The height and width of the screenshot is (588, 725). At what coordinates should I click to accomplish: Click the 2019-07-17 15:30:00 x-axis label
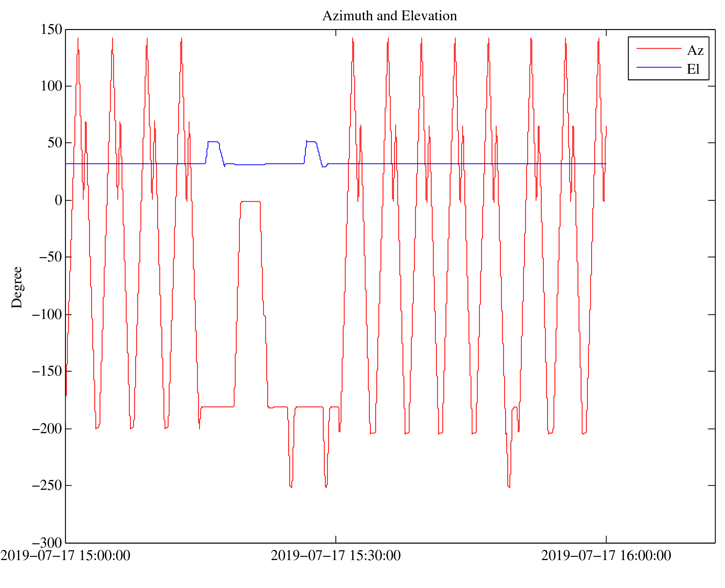click(x=335, y=556)
